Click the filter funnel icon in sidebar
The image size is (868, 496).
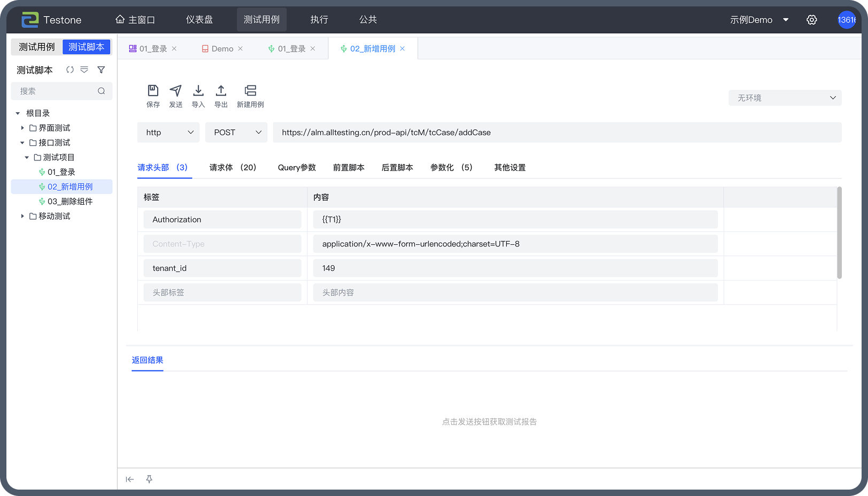(101, 70)
